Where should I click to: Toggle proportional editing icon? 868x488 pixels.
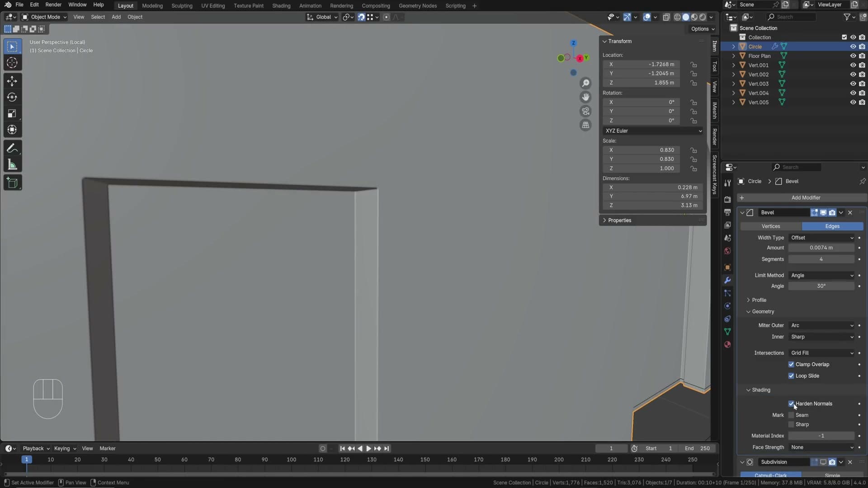[x=386, y=17]
